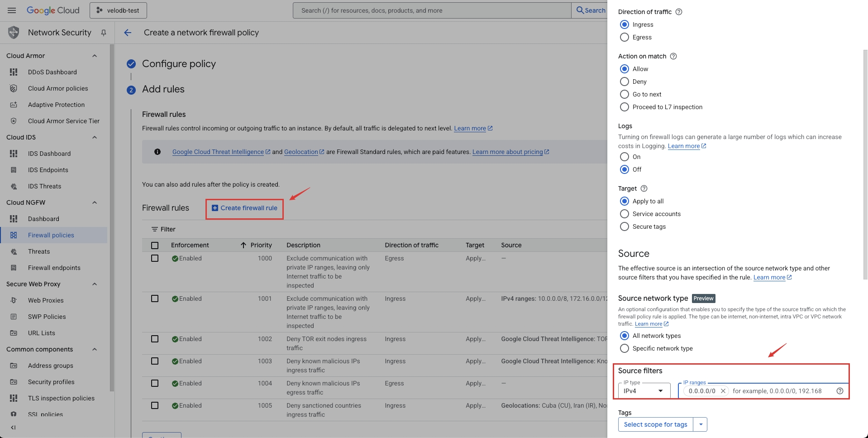The width and height of the screenshot is (868, 438).
Task: Click help icon beside Action on match
Action: pos(673,56)
